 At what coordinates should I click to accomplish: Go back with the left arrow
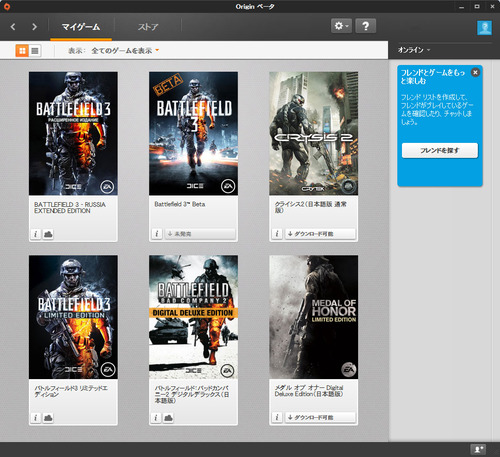click(13, 27)
